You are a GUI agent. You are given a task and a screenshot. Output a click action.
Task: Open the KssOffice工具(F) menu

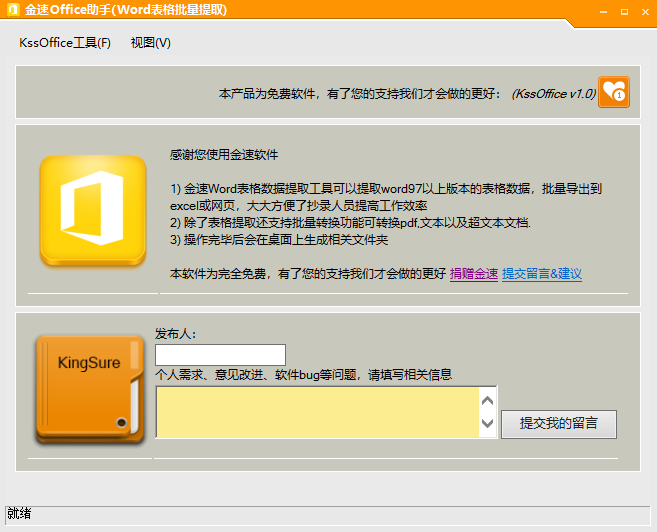tap(65, 43)
